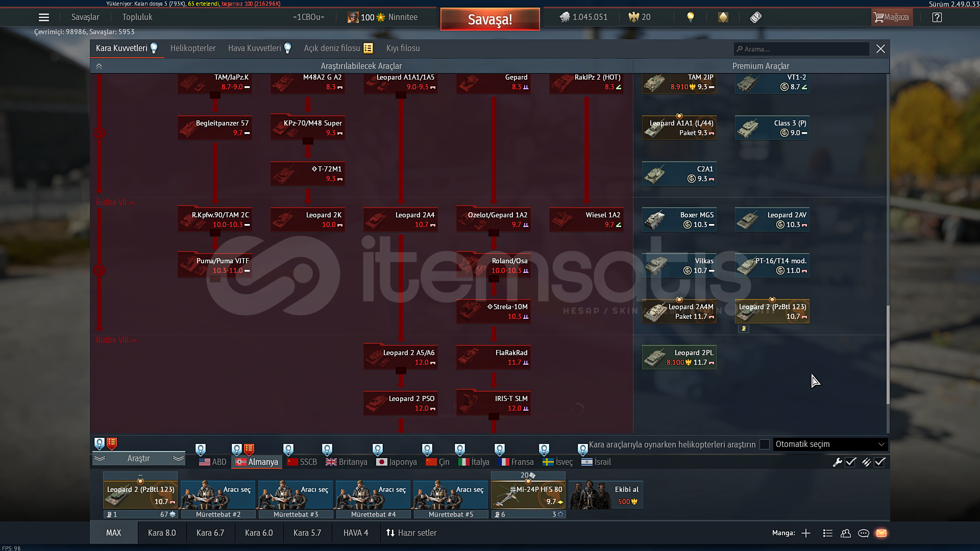Image resolution: width=980 pixels, height=551 pixels.
Task: Select the Kara 8.0 preset tab
Action: click(162, 533)
